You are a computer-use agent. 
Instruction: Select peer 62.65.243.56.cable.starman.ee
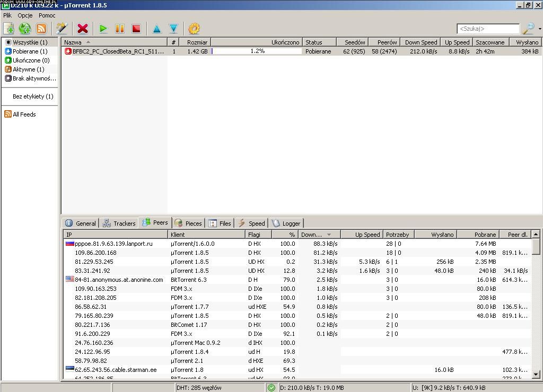click(x=297, y=370)
